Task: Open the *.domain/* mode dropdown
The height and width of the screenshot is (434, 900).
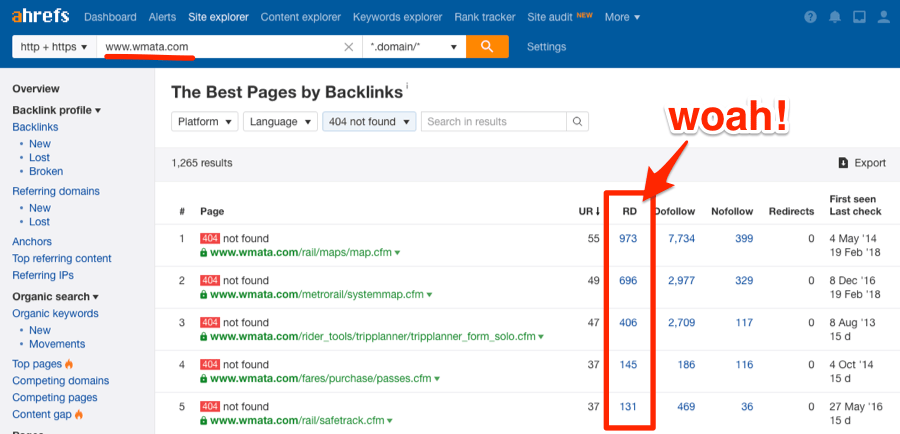Action: click(414, 47)
